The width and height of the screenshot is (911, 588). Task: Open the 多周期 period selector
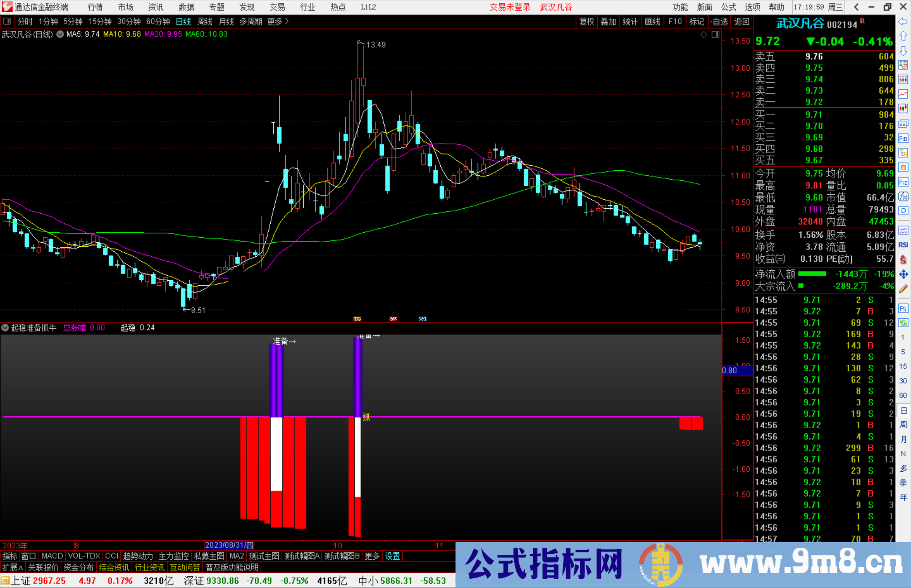click(251, 21)
